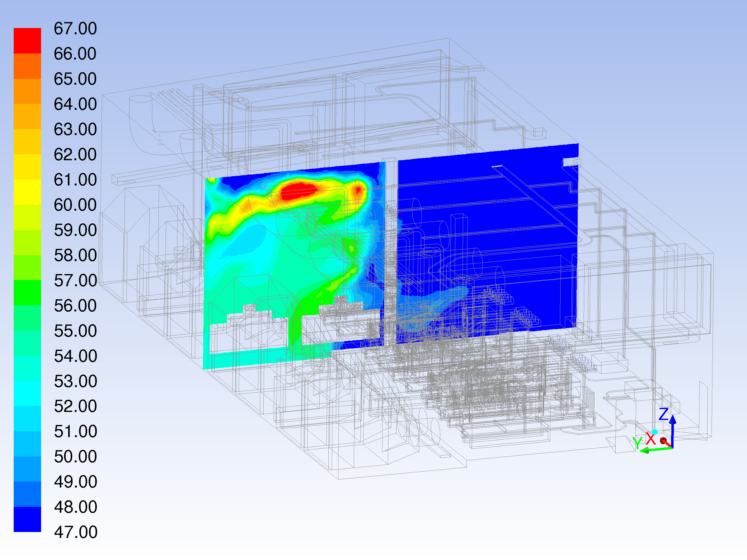Click the cyan dot above the axis triad

pos(655,432)
